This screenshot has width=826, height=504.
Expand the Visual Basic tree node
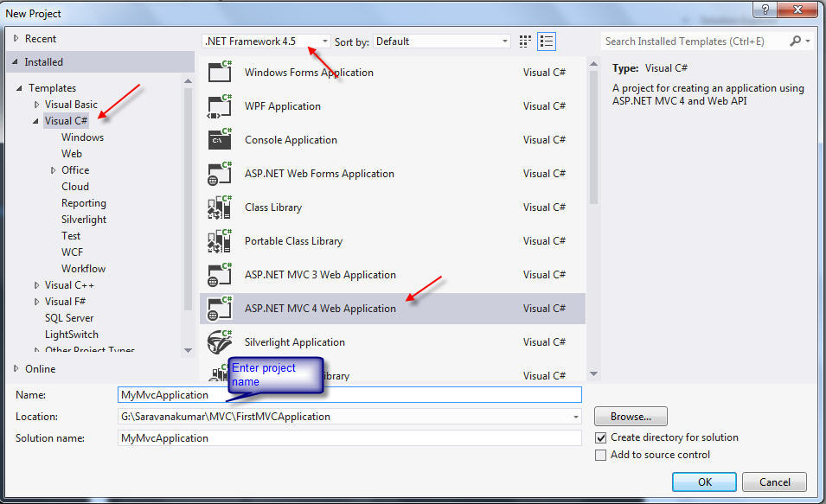point(36,105)
